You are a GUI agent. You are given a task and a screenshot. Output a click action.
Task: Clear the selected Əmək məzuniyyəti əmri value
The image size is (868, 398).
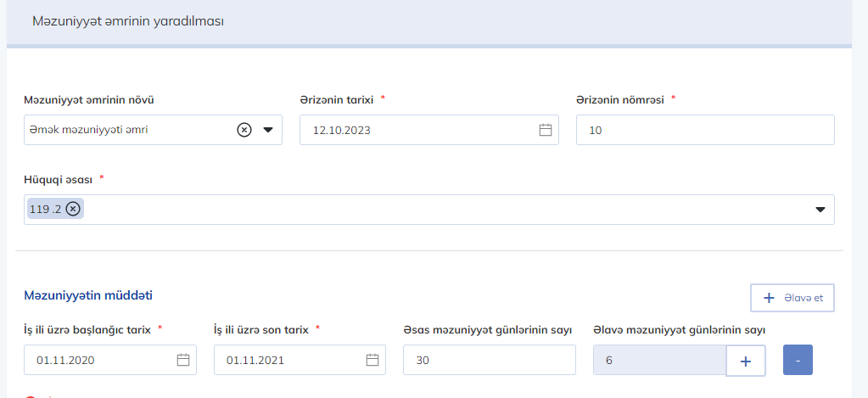tap(244, 130)
